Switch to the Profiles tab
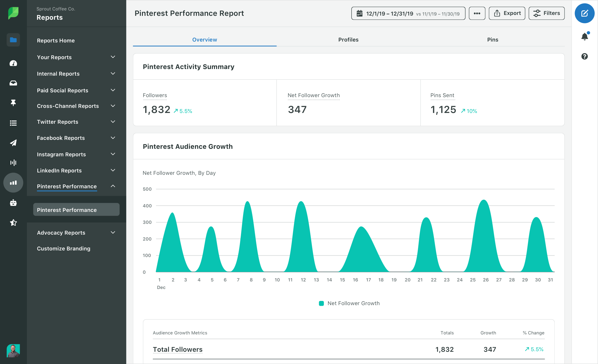The width and height of the screenshot is (598, 364). (x=348, y=39)
